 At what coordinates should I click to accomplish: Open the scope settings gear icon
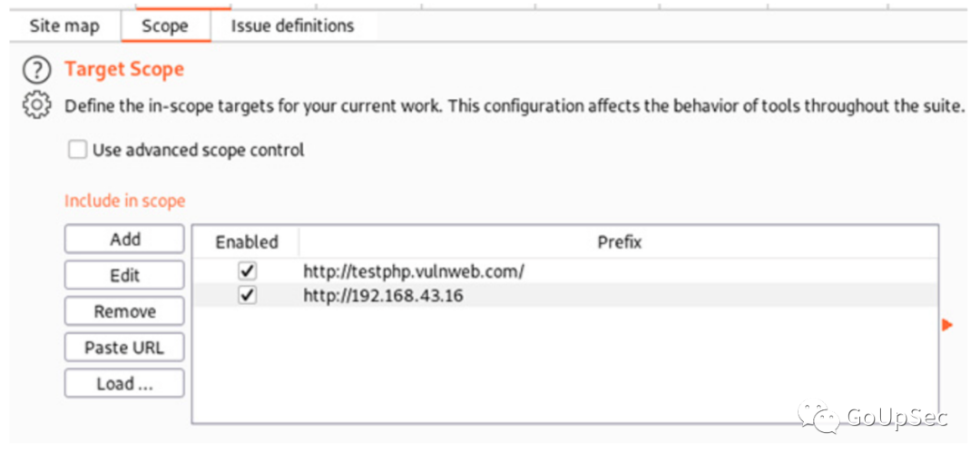click(x=36, y=105)
